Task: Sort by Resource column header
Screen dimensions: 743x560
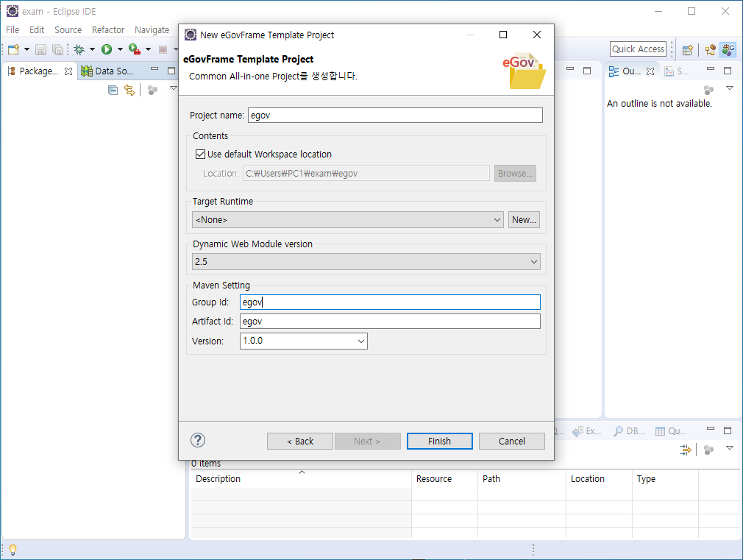Action: [444, 479]
